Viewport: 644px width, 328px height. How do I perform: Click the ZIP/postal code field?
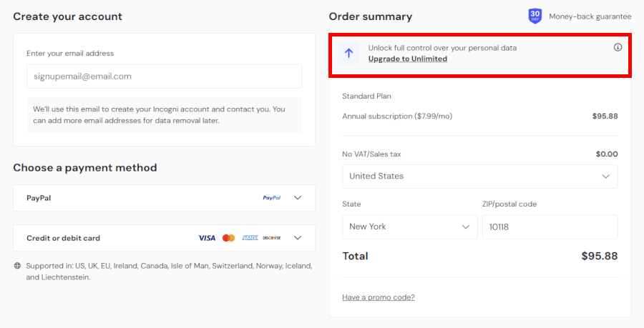click(550, 227)
